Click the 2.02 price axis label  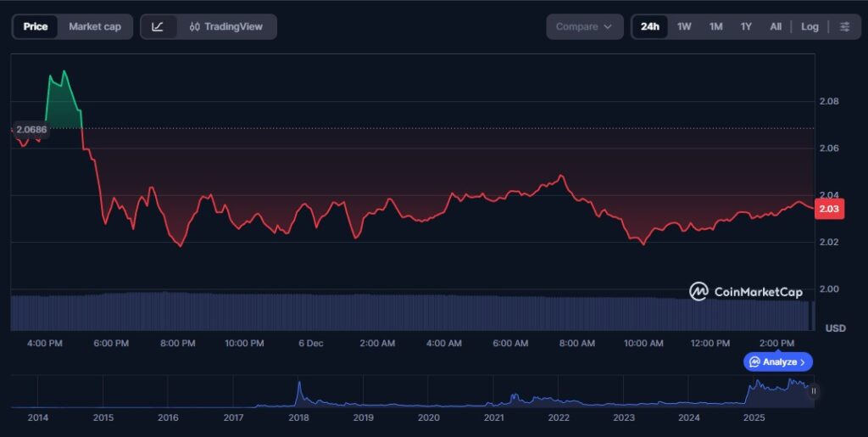point(829,242)
